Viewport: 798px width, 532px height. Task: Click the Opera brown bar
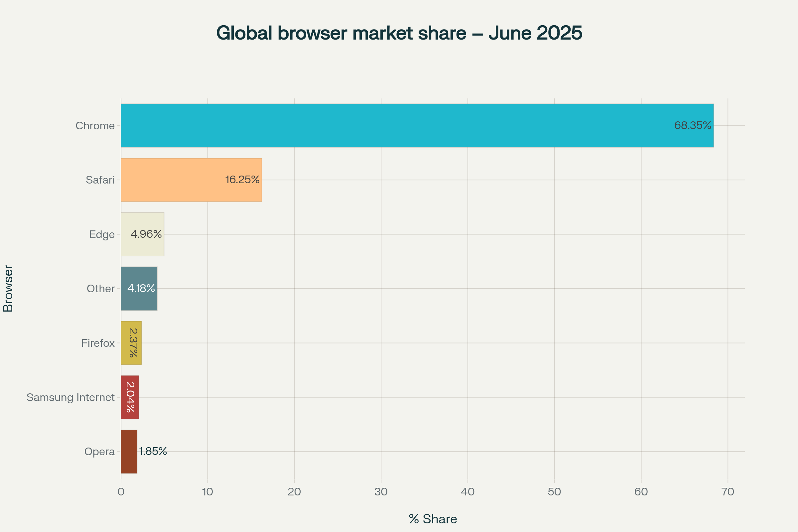129,452
